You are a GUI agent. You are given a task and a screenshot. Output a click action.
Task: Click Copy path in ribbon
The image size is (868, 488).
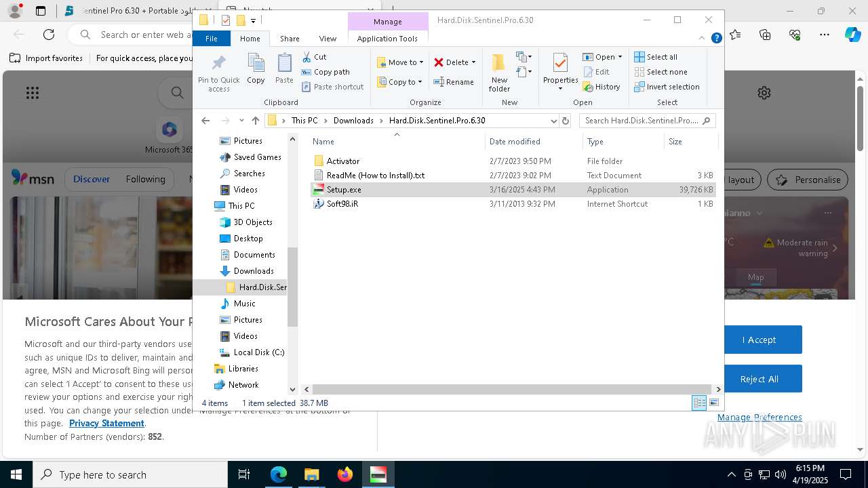325,72
